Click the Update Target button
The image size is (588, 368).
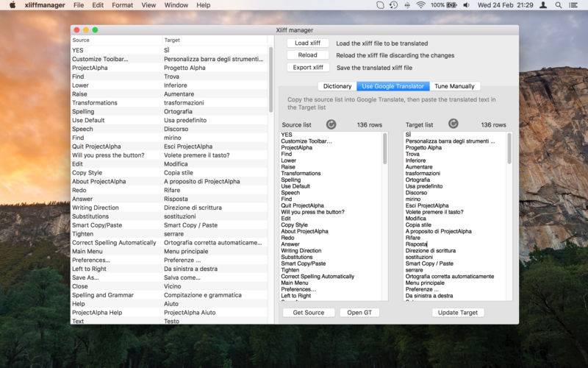tap(457, 312)
